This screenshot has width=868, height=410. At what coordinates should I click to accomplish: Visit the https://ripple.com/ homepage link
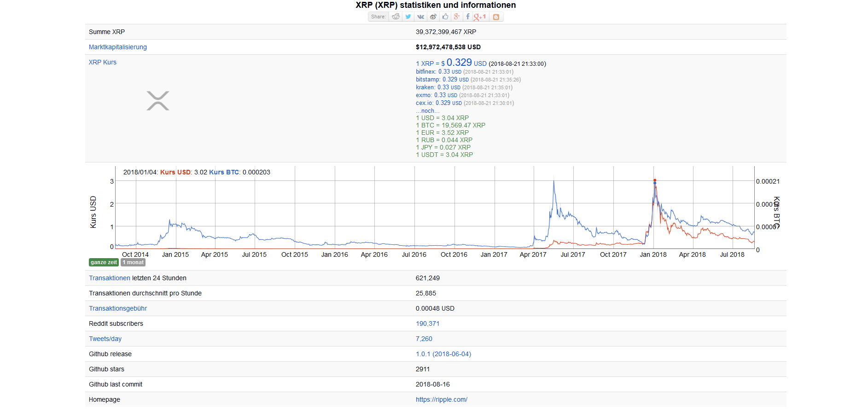[442, 399]
